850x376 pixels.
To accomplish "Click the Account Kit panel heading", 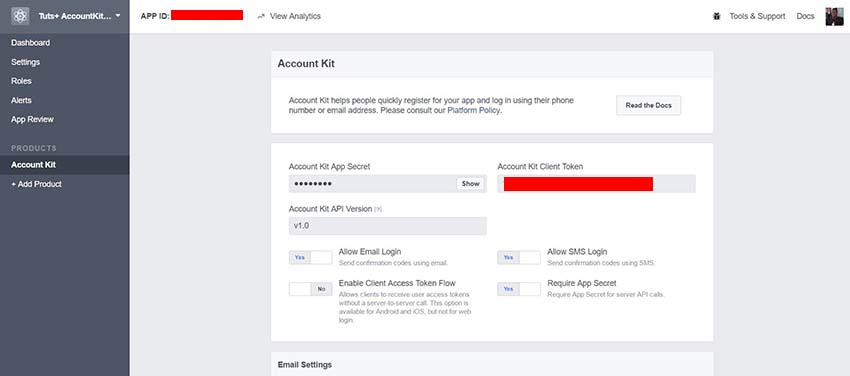I will click(306, 63).
